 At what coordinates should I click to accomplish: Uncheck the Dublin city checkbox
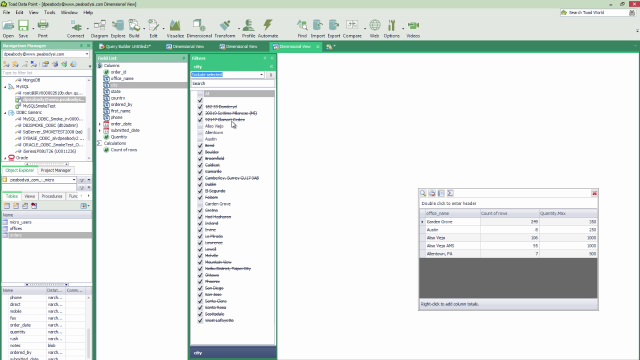pyautogui.click(x=200, y=184)
